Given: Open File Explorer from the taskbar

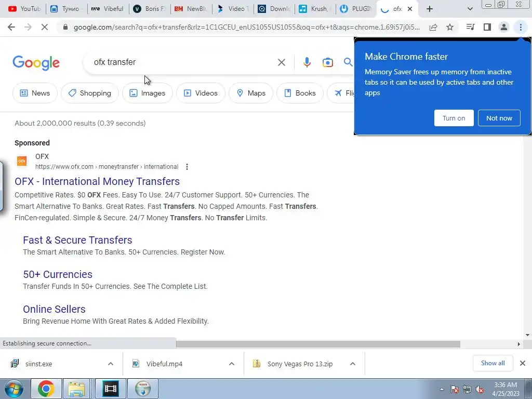Looking at the screenshot, I should pos(77,389).
